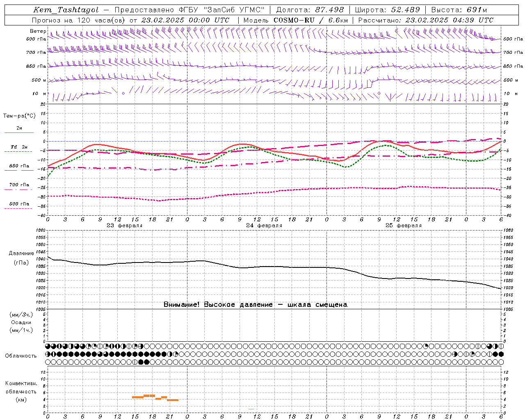Click the 'Конвективн.' convective cloud label

click(x=21, y=383)
